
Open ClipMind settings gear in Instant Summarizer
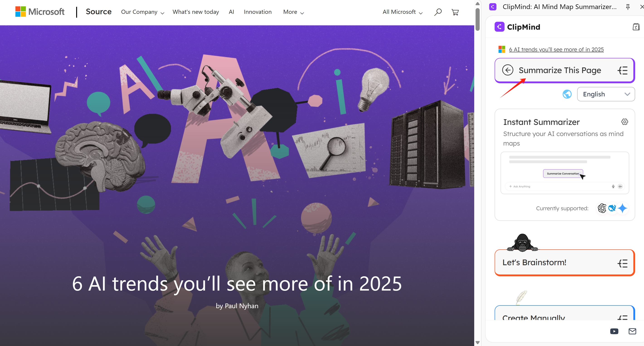click(x=625, y=122)
